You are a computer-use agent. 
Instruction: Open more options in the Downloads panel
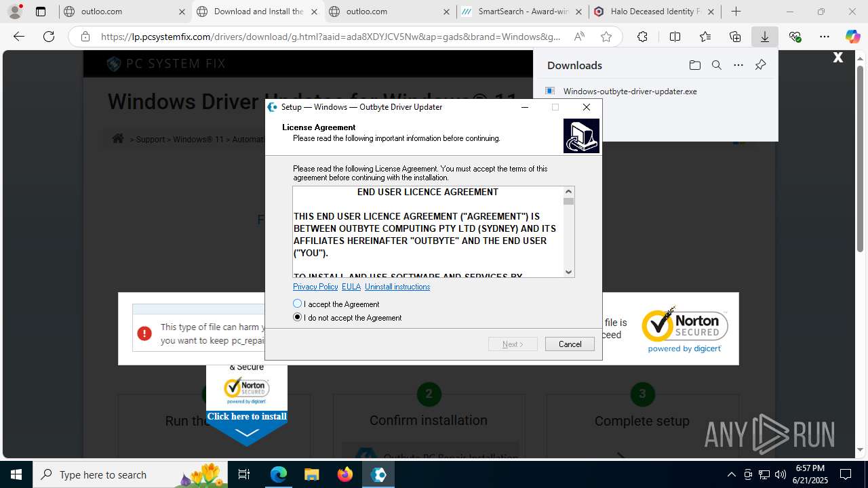(x=738, y=65)
